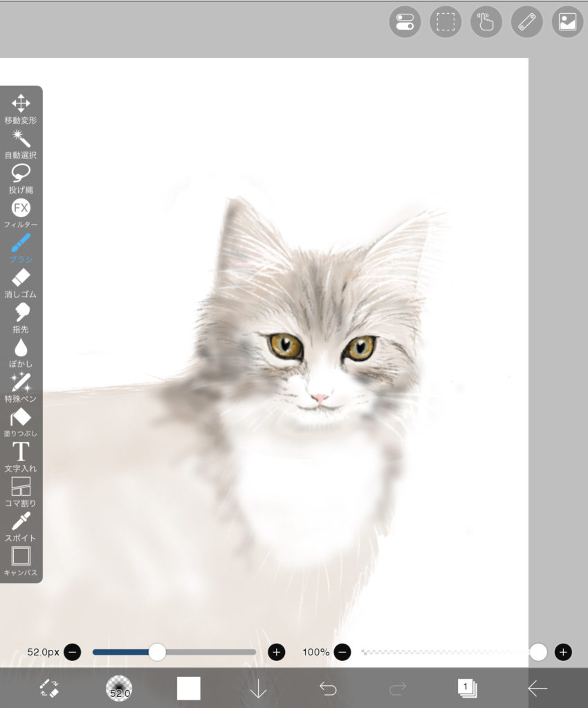This screenshot has height=708, width=588.
Task: Hide the toolbar with down arrow
Action: click(258, 688)
